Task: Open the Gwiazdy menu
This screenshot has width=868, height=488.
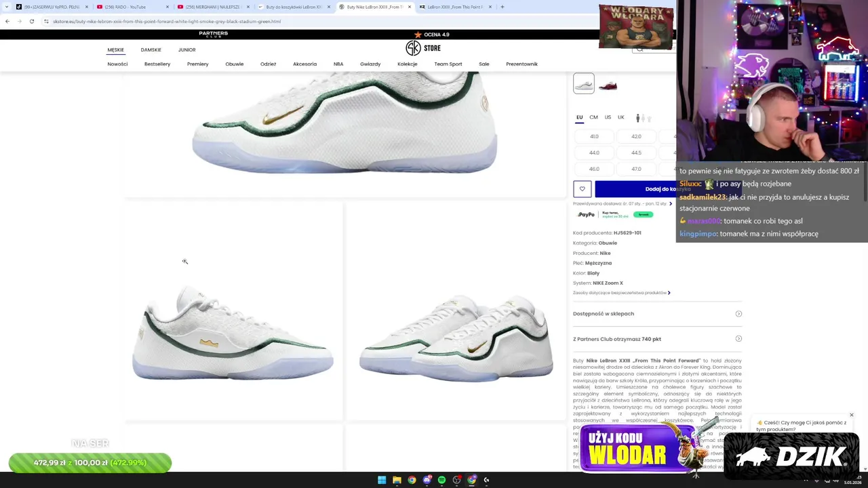Action: click(x=370, y=64)
